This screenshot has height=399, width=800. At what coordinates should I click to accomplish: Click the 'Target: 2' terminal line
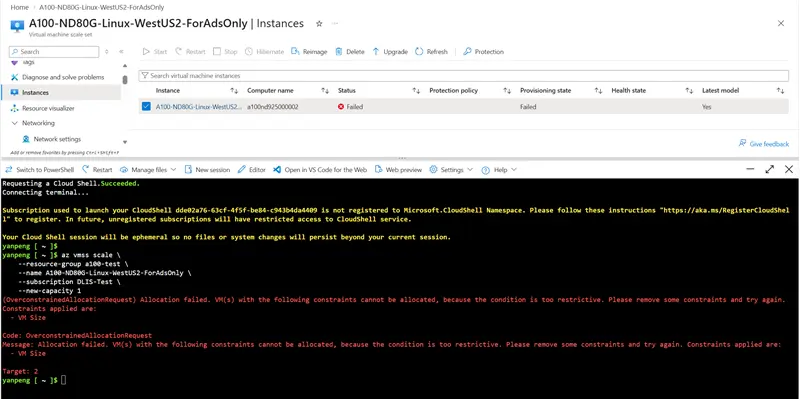coord(20,371)
